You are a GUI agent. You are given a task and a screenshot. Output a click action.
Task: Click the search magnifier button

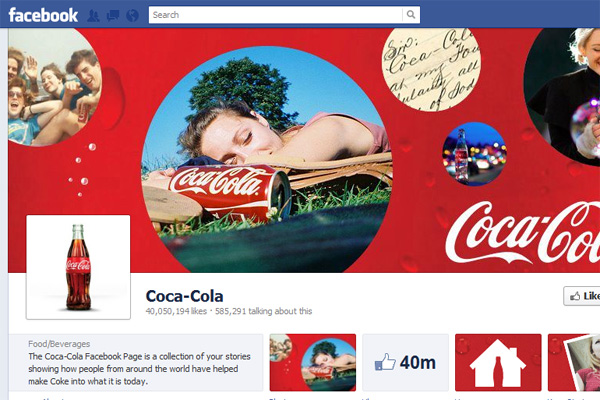pyautogui.click(x=411, y=15)
